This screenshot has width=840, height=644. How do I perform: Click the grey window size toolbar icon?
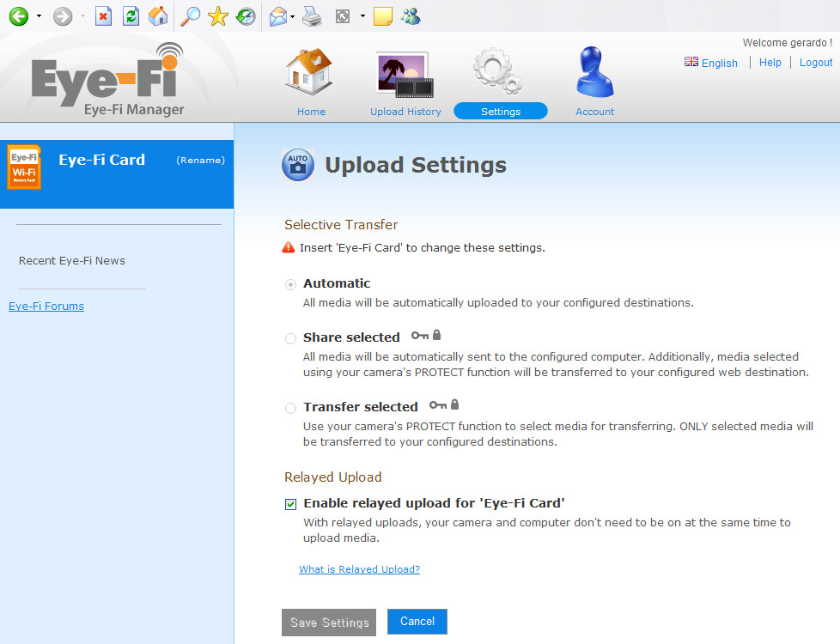pos(343,16)
